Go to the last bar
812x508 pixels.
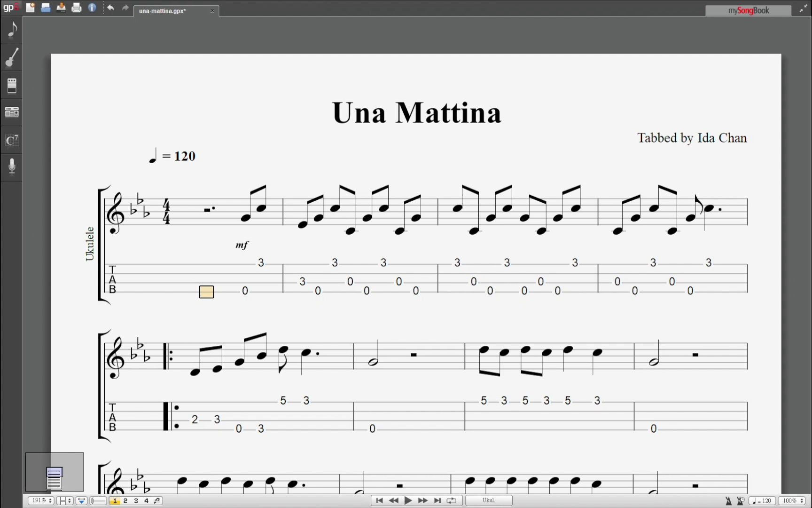pyautogui.click(x=437, y=500)
